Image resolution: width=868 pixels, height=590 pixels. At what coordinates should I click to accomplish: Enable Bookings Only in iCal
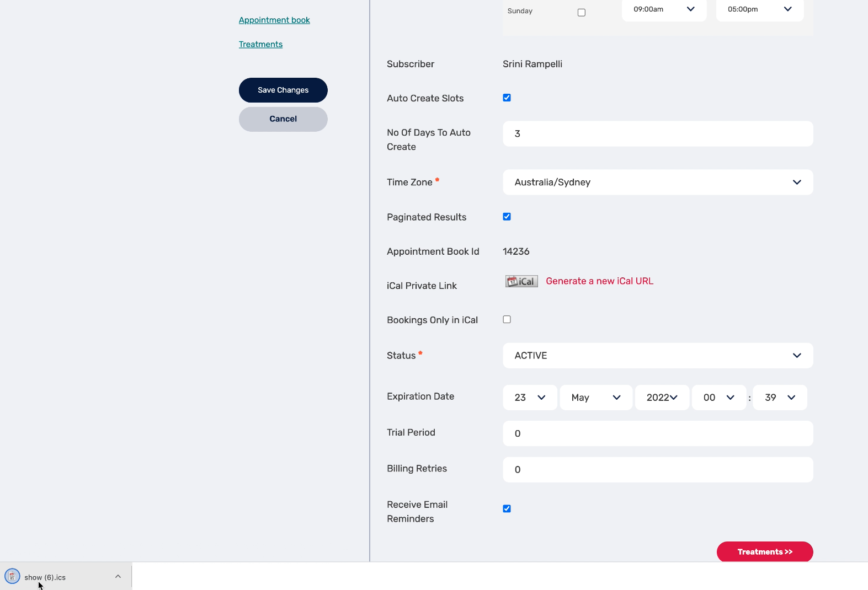click(x=507, y=319)
